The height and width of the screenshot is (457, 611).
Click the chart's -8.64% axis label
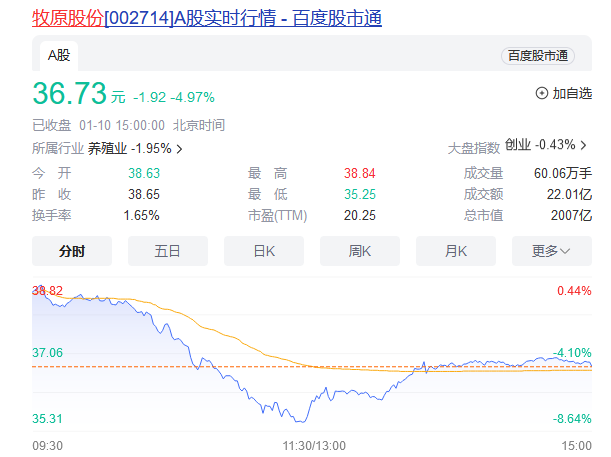pyautogui.click(x=572, y=419)
